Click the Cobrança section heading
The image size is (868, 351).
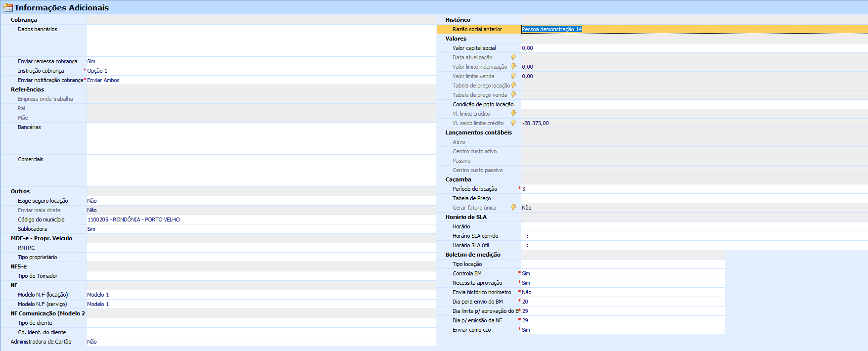tap(24, 20)
